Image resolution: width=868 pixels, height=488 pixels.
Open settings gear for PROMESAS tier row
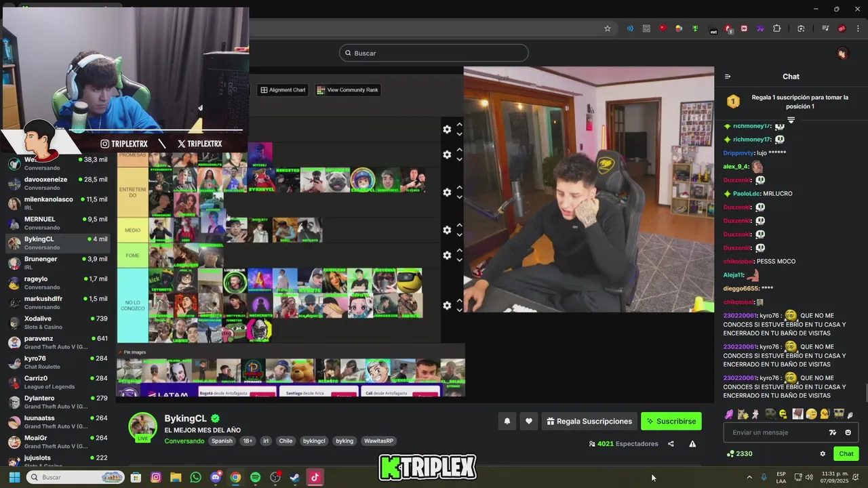[447, 155]
